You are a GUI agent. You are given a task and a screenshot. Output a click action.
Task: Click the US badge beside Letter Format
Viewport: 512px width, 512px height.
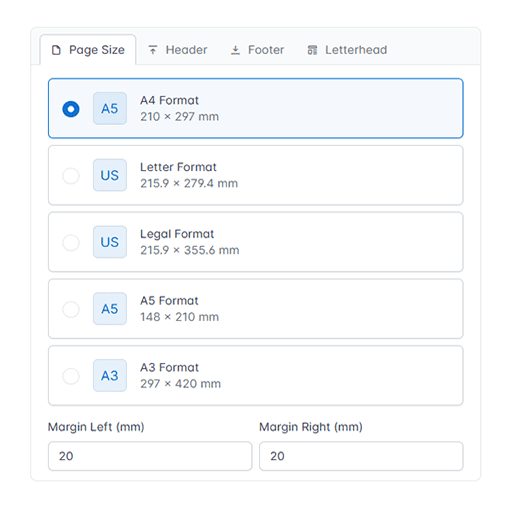[x=110, y=175]
